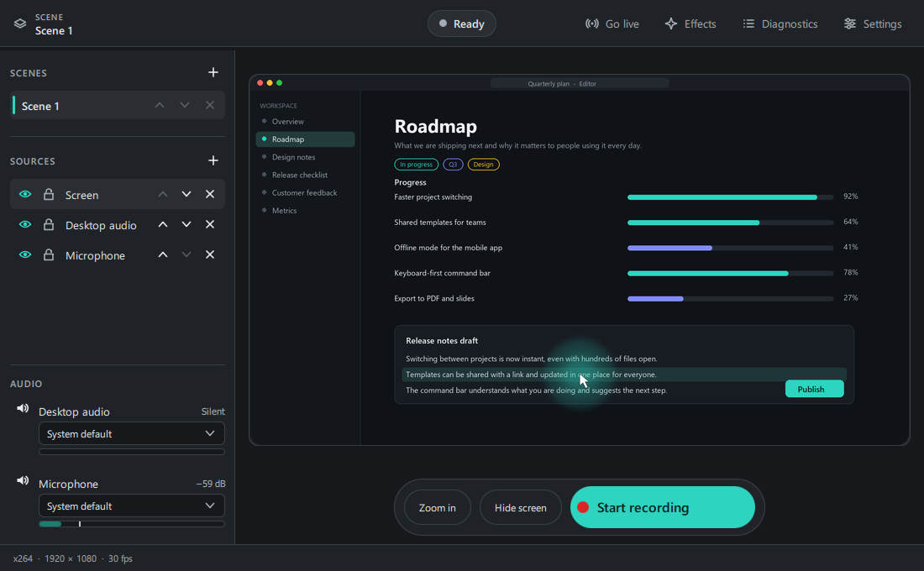Start recording
Viewport: 924px width, 571px height.
(x=663, y=507)
